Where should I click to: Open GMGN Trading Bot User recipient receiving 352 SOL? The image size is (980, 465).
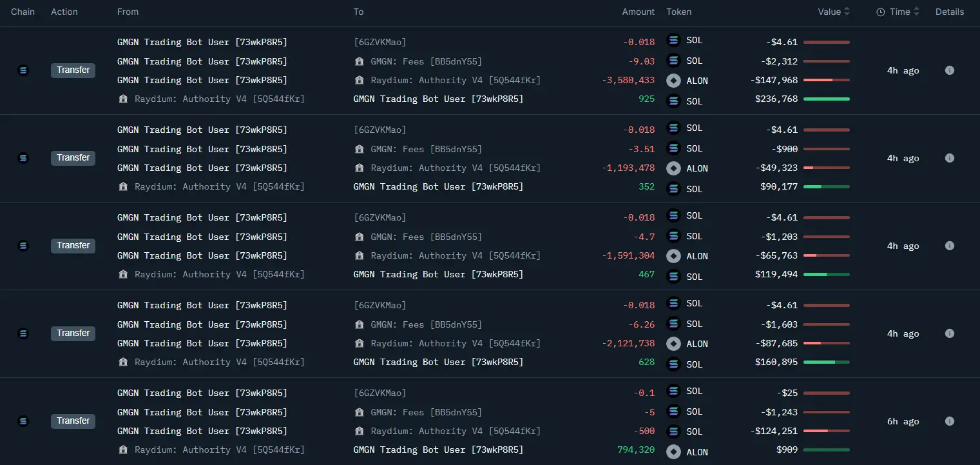click(x=438, y=186)
